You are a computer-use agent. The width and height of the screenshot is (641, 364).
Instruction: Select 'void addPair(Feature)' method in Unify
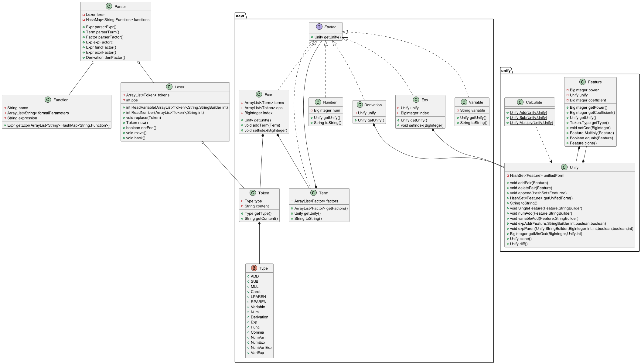[529, 183]
